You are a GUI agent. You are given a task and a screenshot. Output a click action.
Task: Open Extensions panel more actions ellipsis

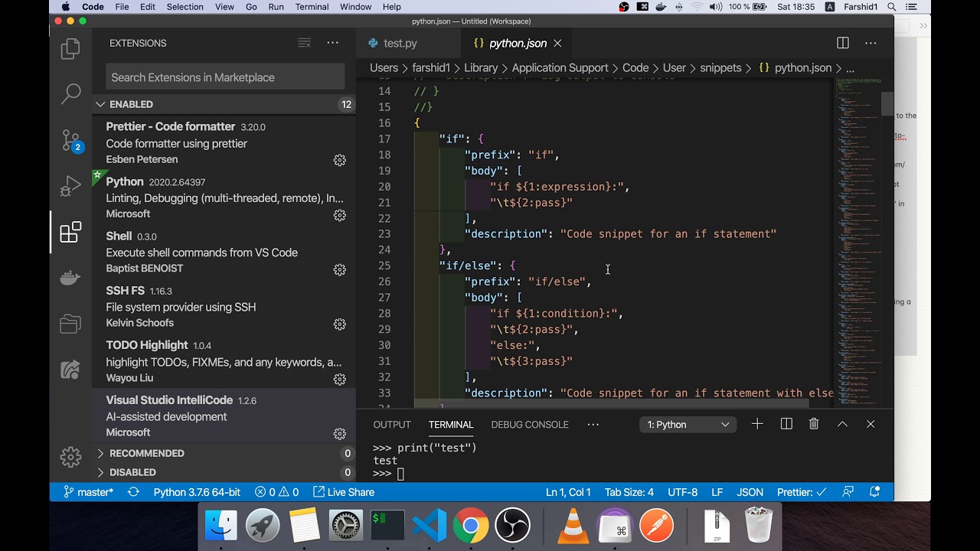[x=332, y=43]
